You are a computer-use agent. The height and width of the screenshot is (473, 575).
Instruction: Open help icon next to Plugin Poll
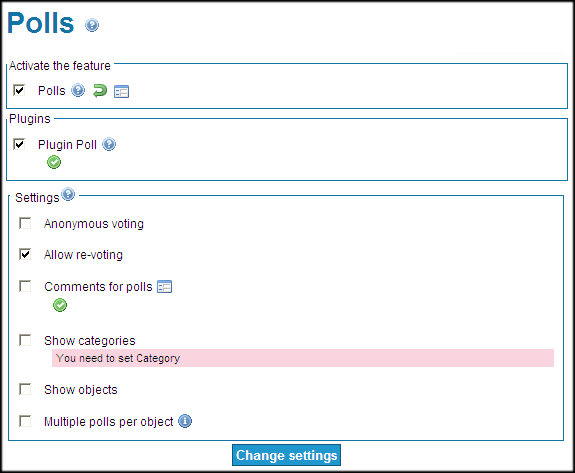click(109, 144)
